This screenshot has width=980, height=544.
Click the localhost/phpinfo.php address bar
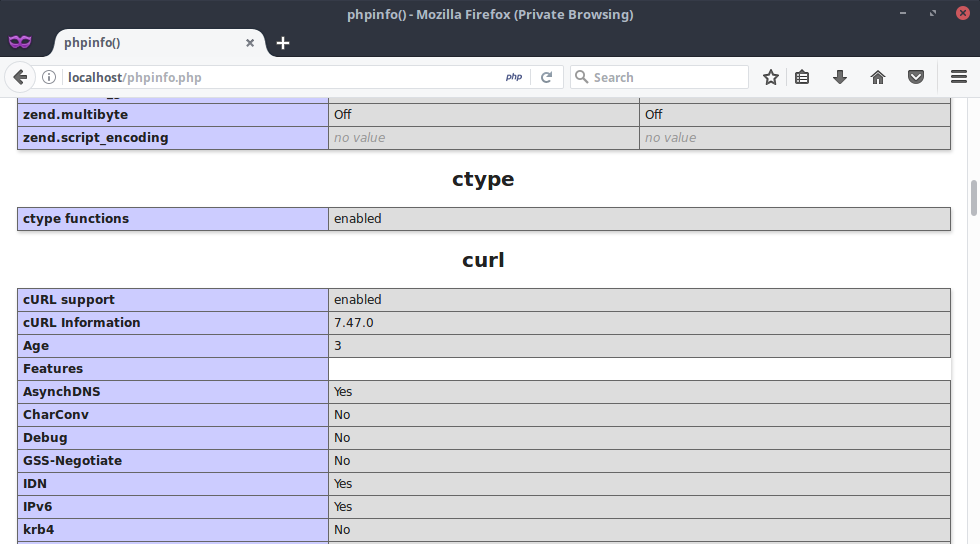coord(280,77)
